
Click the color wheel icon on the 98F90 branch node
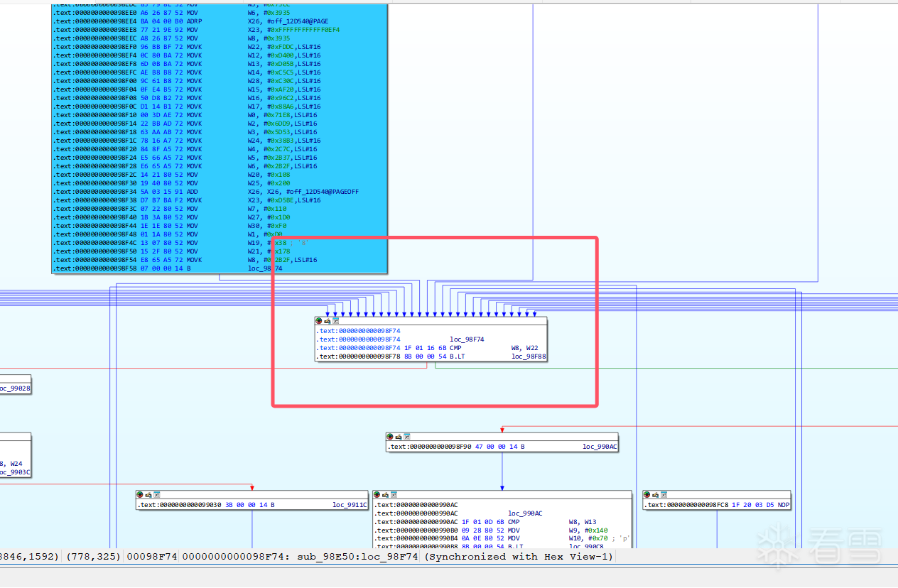point(390,437)
